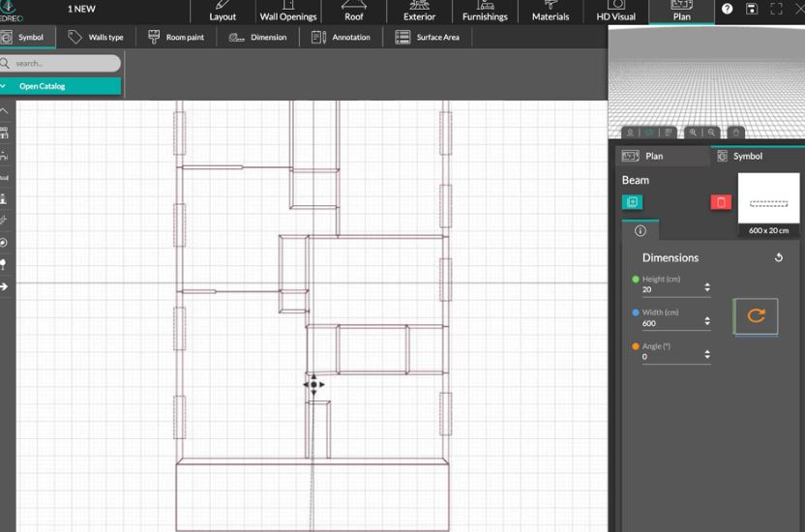
Task: Expand the Open Catalog button
Action: [60, 86]
